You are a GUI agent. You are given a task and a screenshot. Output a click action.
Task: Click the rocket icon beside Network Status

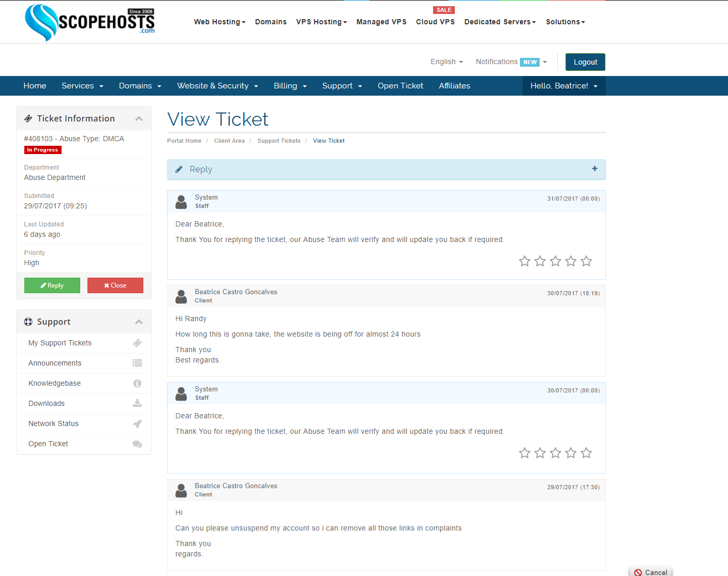click(x=137, y=423)
